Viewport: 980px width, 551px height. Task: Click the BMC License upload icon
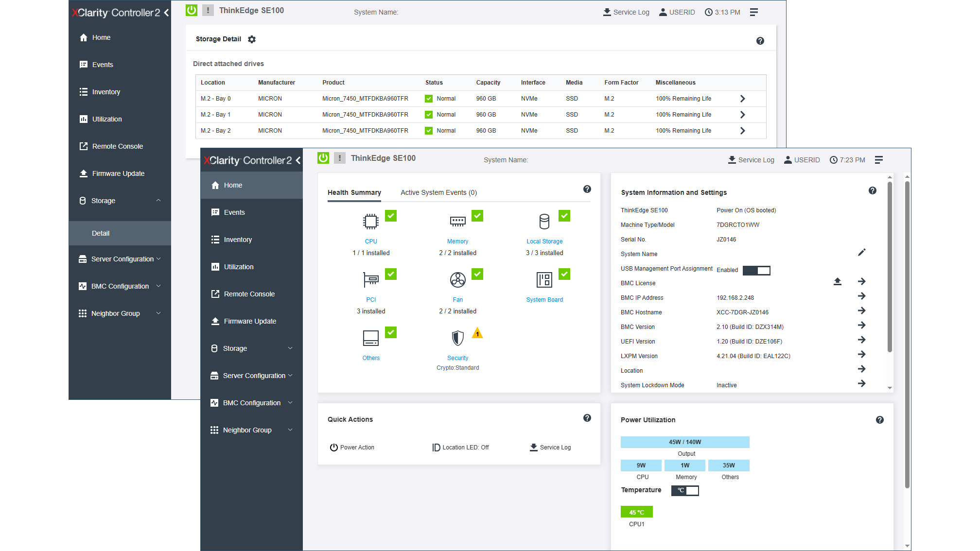click(837, 281)
